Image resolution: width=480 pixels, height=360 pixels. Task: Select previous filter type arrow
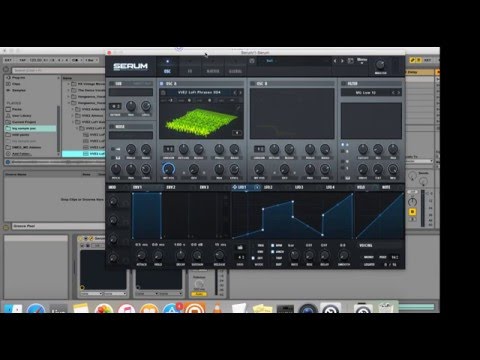click(393, 92)
